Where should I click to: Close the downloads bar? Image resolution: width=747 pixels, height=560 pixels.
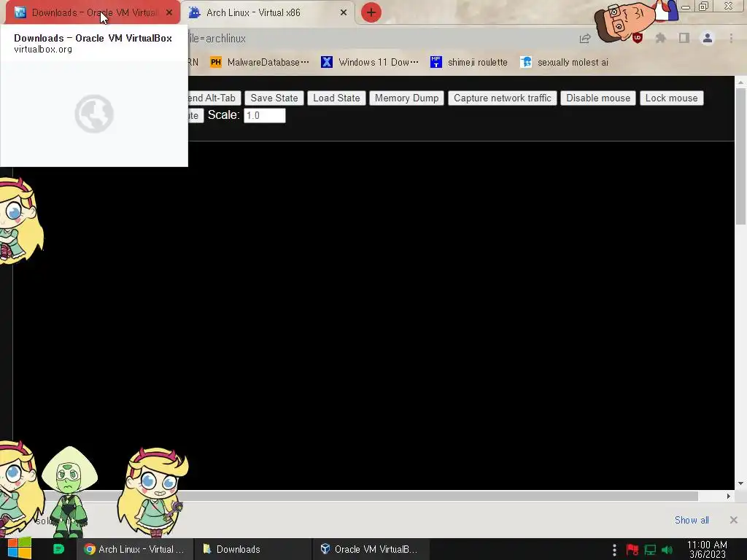click(x=734, y=520)
